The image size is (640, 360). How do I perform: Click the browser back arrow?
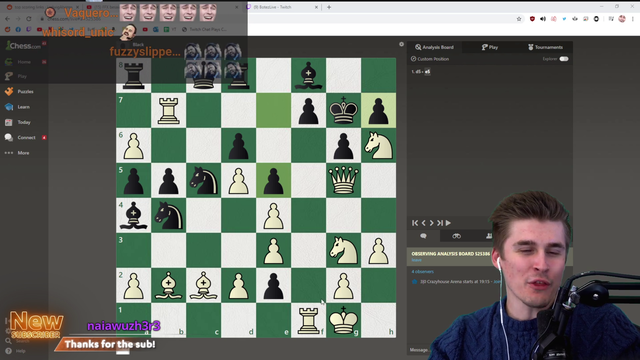coord(7,19)
